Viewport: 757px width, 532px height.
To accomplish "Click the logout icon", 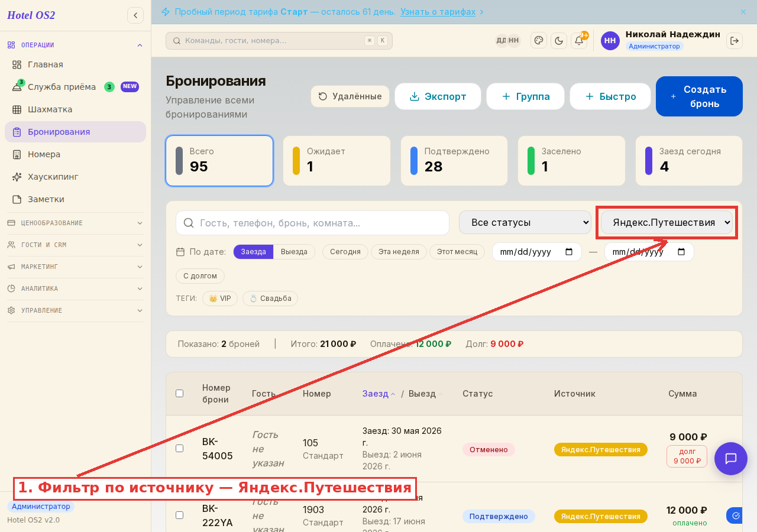I will click(735, 40).
